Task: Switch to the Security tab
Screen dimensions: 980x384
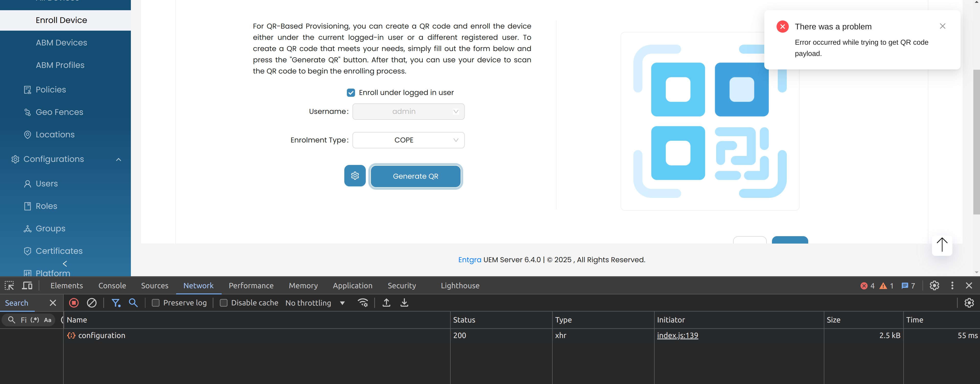Action: tap(402, 286)
